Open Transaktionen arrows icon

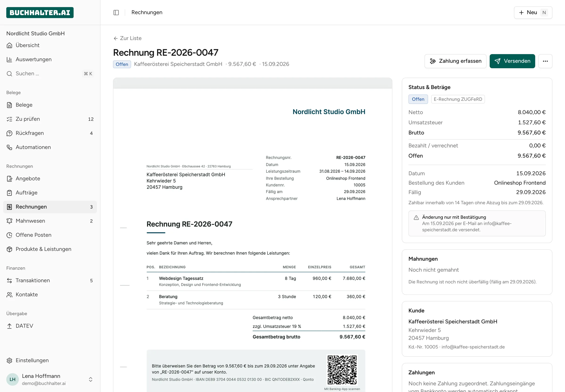[9, 281]
